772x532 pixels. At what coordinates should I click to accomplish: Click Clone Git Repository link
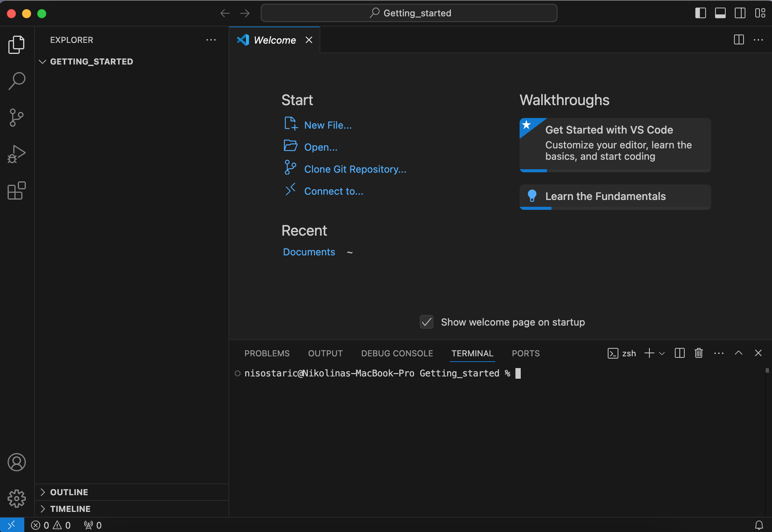[x=355, y=169]
